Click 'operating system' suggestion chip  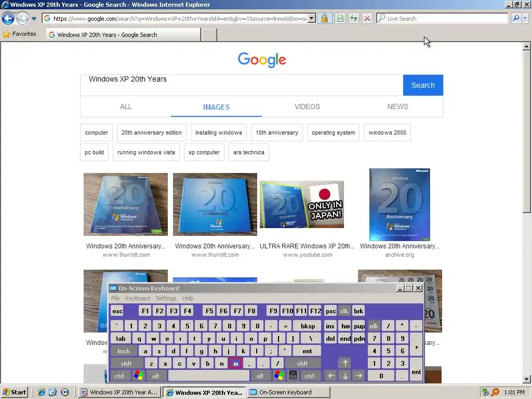tap(333, 132)
